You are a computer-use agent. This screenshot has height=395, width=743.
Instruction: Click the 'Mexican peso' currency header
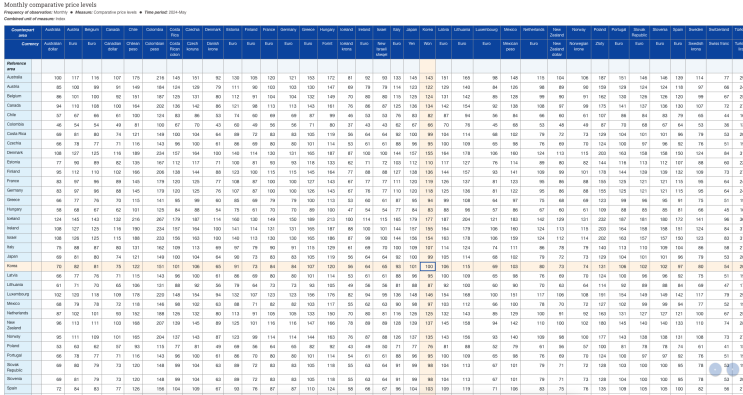tap(510, 49)
